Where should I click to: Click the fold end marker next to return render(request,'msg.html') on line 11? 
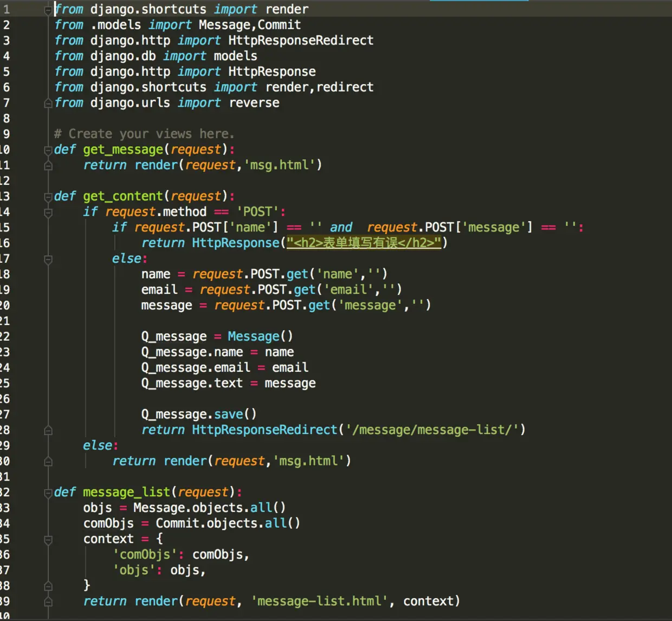(48, 166)
